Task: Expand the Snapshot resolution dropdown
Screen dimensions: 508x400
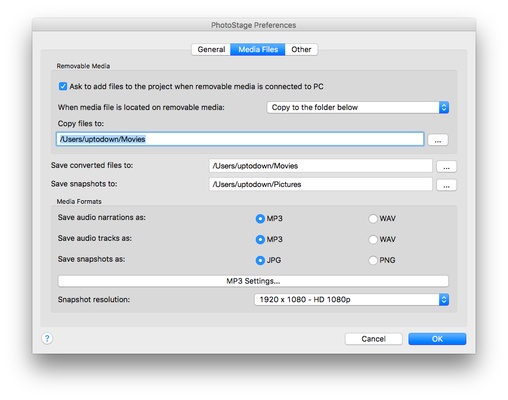Action: (351, 299)
